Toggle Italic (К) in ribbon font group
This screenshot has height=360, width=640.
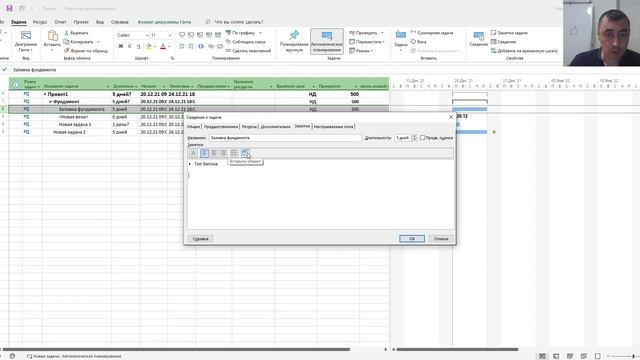pyautogui.click(x=129, y=47)
